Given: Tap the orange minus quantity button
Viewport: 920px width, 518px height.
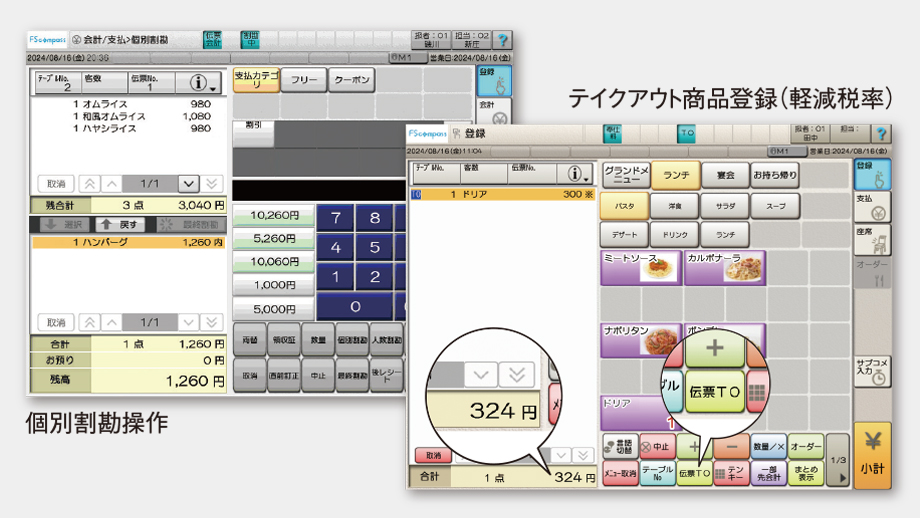Looking at the screenshot, I should click(x=731, y=446).
